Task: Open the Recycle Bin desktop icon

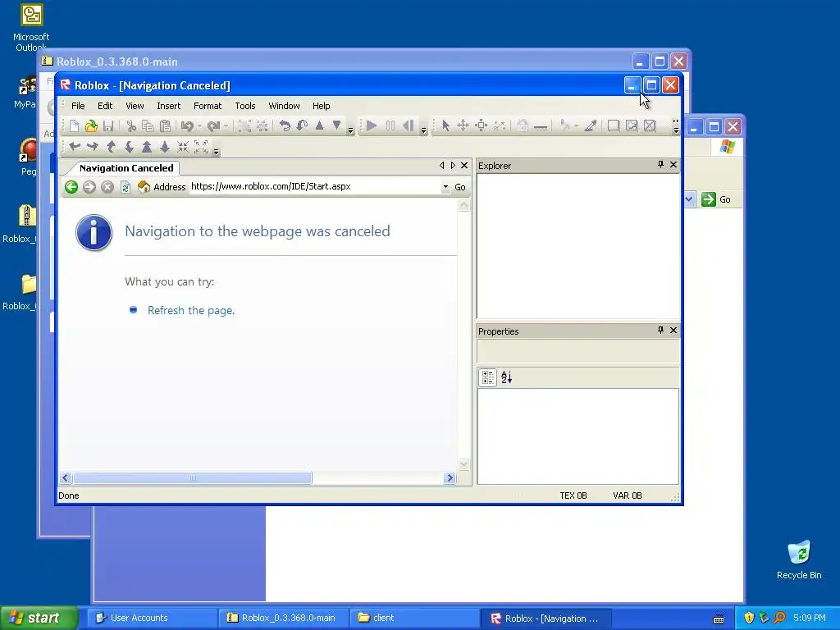Action: [799, 559]
